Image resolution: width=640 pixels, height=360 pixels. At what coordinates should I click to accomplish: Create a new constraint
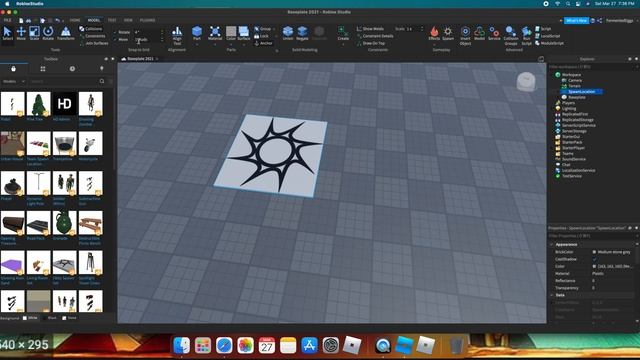pyautogui.click(x=343, y=33)
